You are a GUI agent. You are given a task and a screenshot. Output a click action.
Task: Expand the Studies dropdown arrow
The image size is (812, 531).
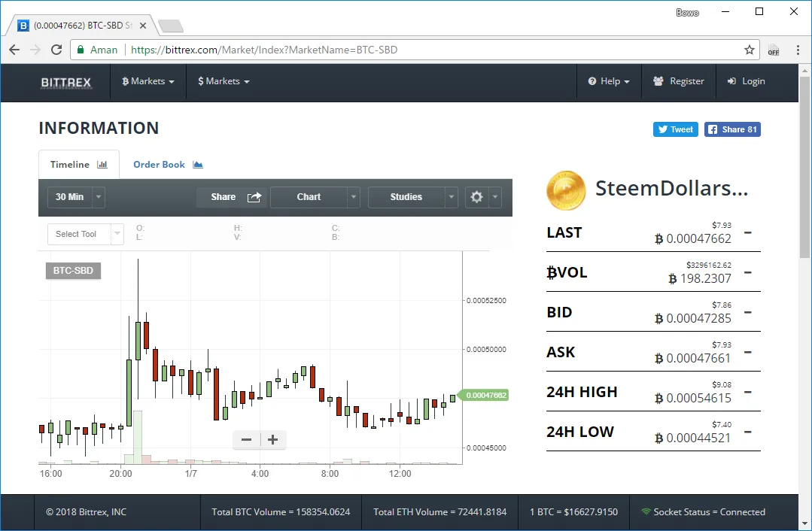pyautogui.click(x=451, y=197)
